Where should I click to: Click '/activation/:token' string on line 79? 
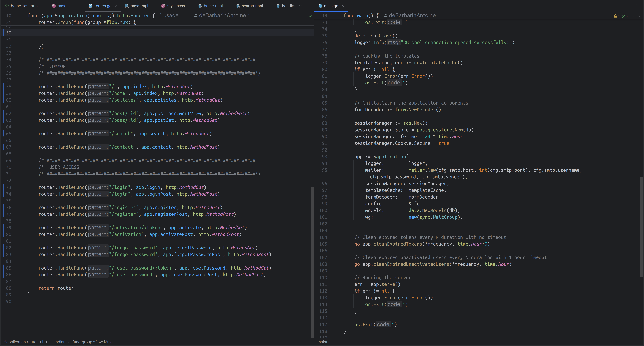pyautogui.click(x=136, y=228)
